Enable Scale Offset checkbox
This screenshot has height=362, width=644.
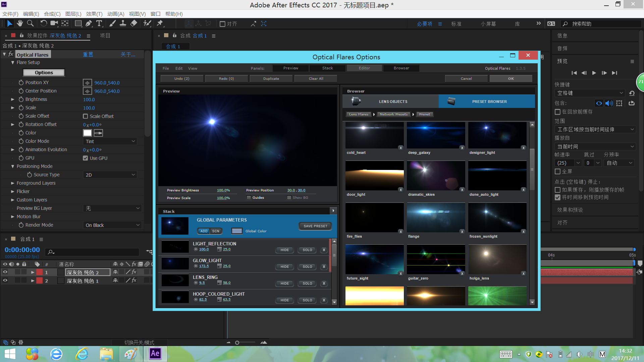coord(85,116)
